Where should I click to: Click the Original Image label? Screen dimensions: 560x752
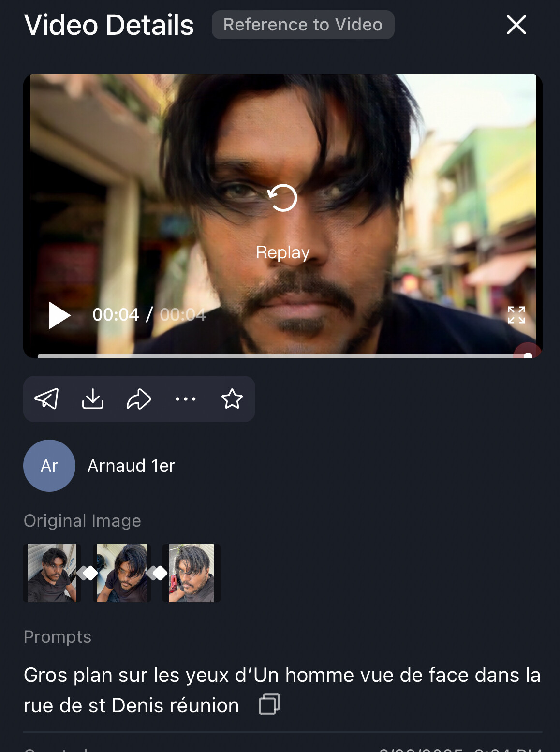point(82,521)
